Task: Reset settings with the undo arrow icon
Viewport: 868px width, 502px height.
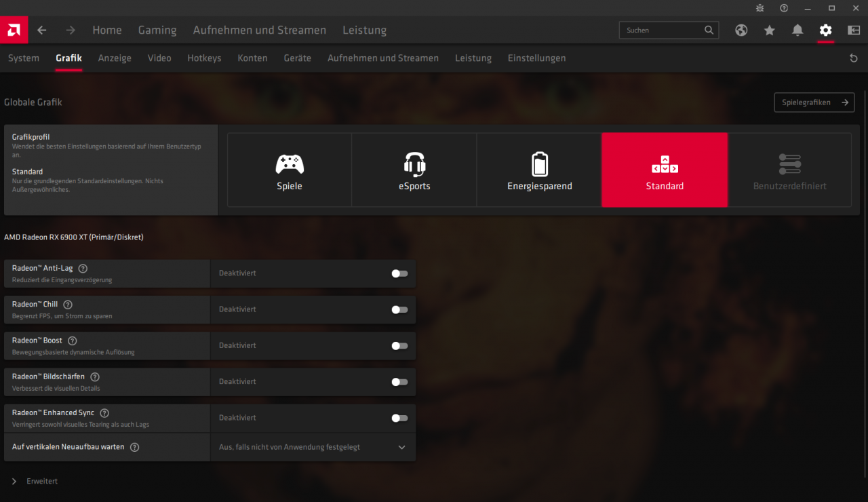Action: coord(854,58)
